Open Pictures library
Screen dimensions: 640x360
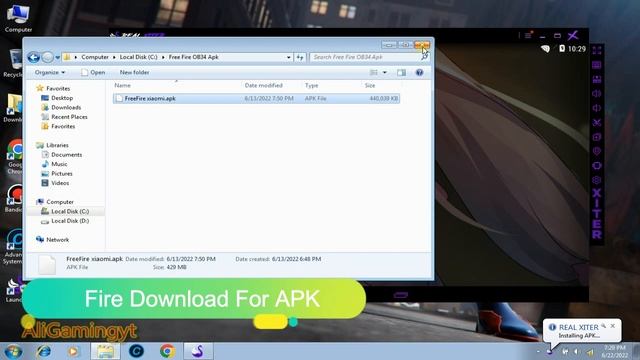(62, 173)
